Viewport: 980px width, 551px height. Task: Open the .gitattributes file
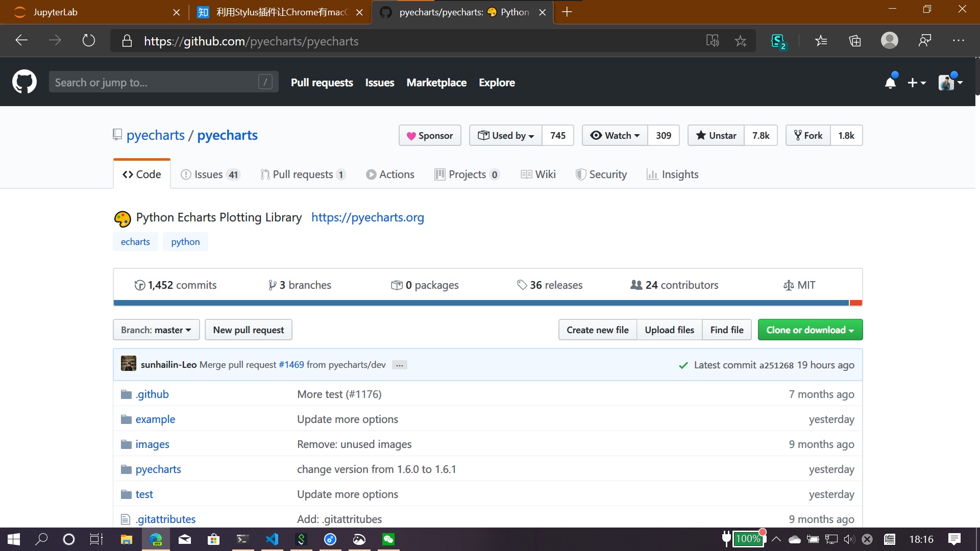coord(165,519)
